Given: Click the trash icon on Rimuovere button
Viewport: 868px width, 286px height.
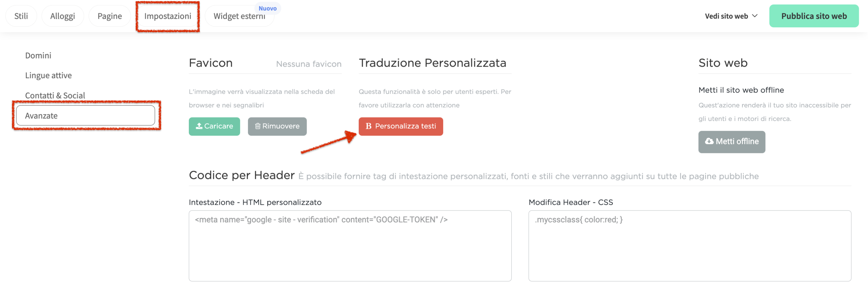Looking at the screenshot, I should [257, 126].
